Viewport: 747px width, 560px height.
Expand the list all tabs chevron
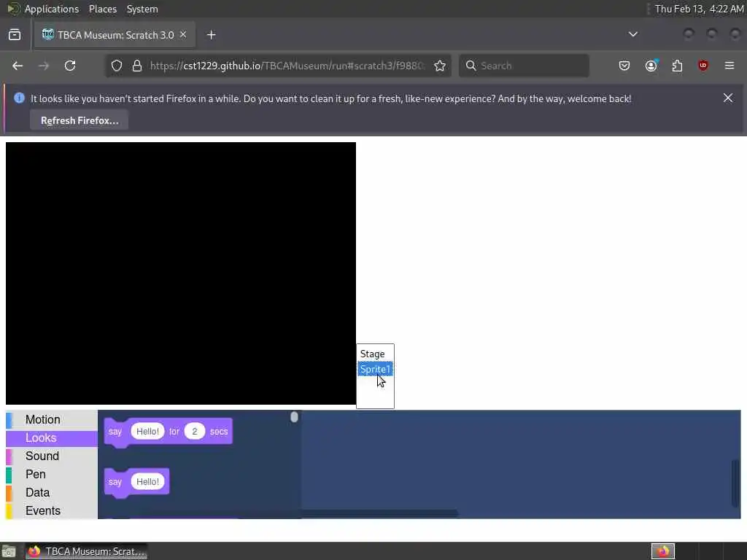pyautogui.click(x=633, y=34)
